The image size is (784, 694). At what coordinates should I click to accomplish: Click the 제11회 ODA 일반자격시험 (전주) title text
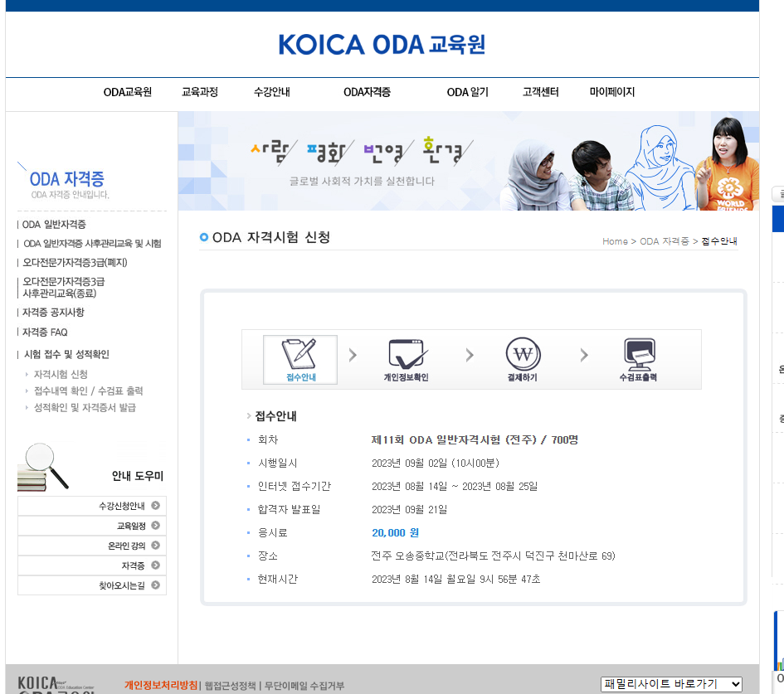(x=475, y=439)
